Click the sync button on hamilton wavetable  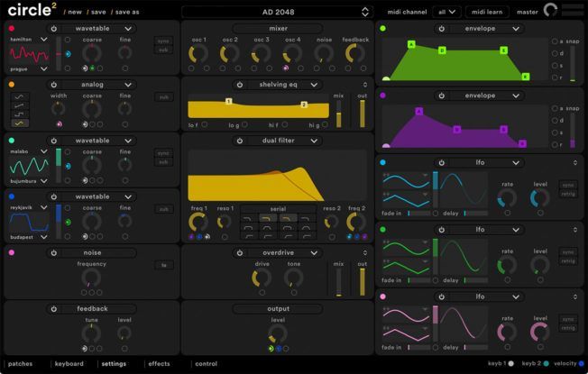pos(163,41)
